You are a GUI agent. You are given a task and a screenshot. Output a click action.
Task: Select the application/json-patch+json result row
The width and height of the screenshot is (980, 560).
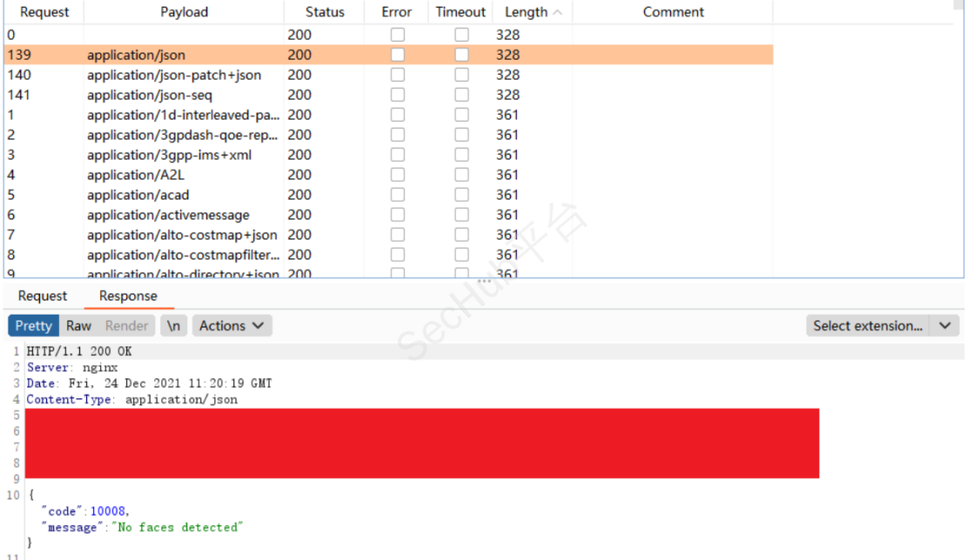pyautogui.click(x=174, y=75)
